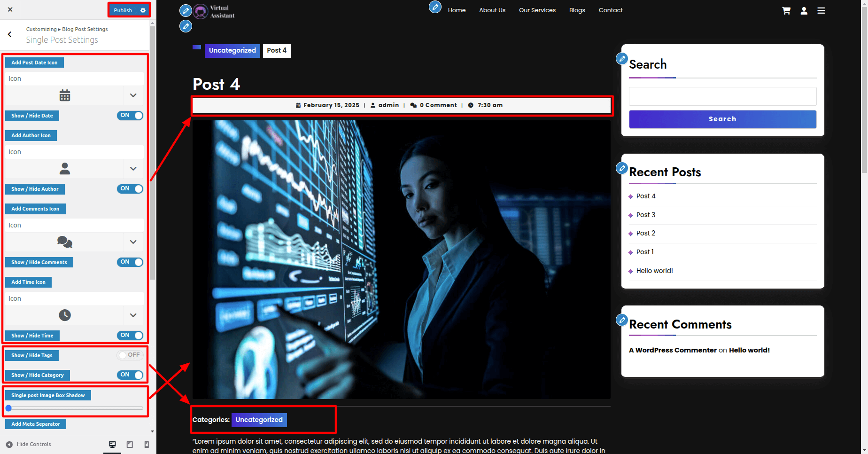868x454 pixels.
Task: Switch to mobile preview device icon
Action: point(147,444)
